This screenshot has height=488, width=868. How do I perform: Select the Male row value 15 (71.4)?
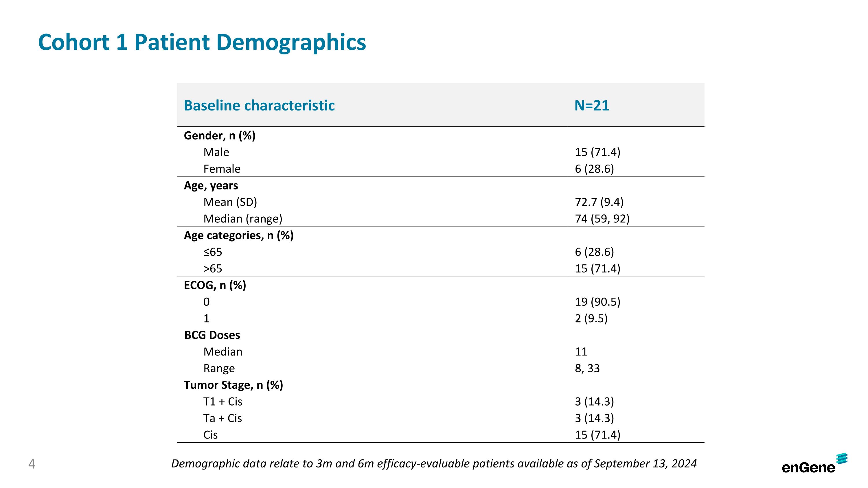click(597, 152)
